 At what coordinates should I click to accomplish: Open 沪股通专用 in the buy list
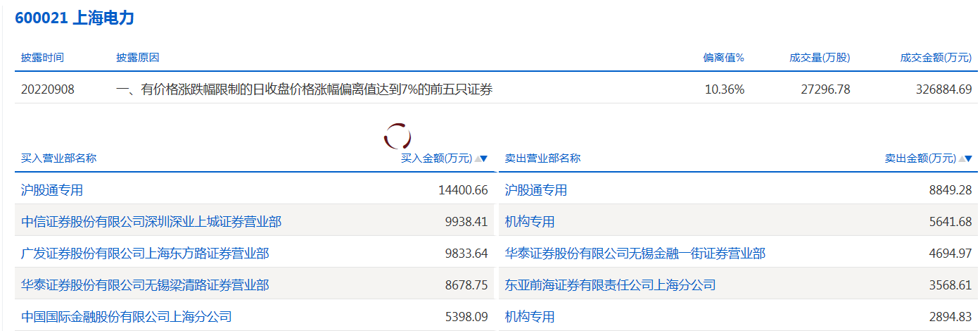pyautogui.click(x=52, y=190)
